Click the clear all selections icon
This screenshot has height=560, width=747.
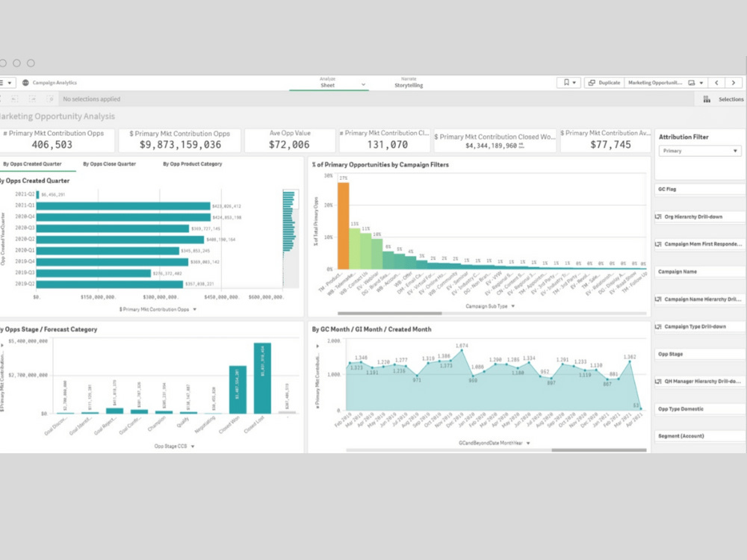[x=50, y=99]
